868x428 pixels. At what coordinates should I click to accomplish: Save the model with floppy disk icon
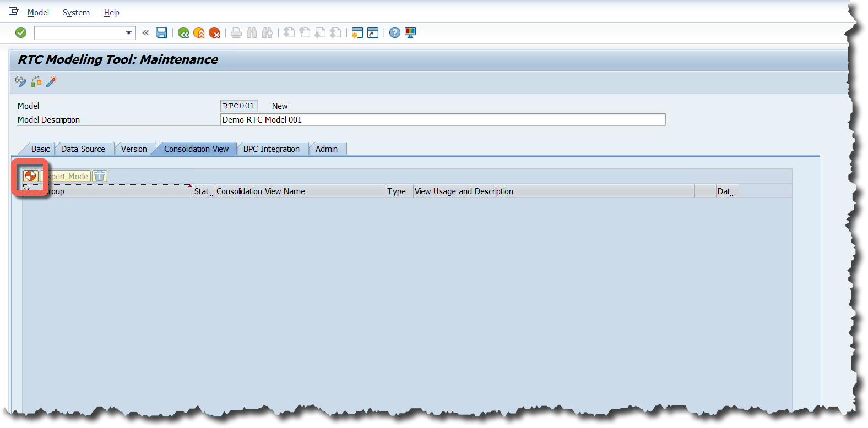pyautogui.click(x=161, y=33)
